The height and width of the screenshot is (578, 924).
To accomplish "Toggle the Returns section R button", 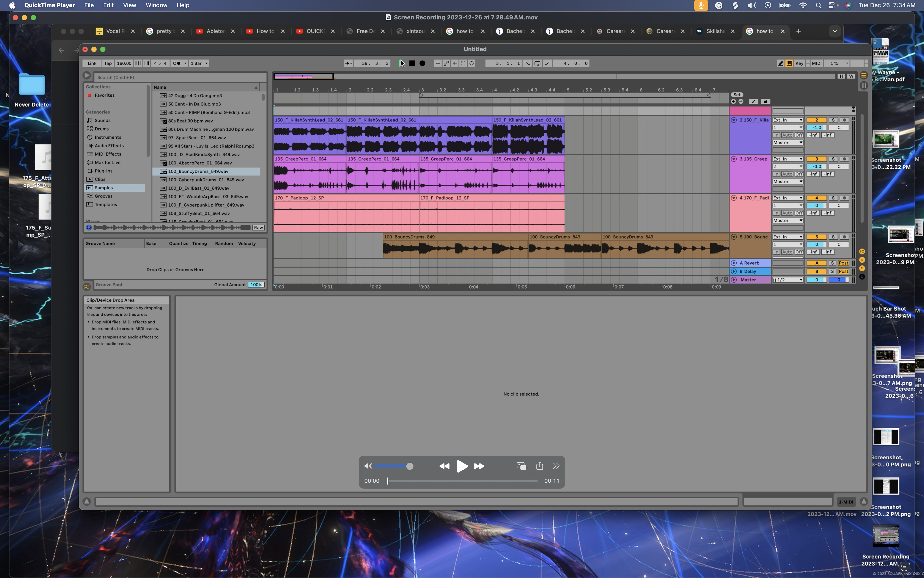I will [862, 260].
